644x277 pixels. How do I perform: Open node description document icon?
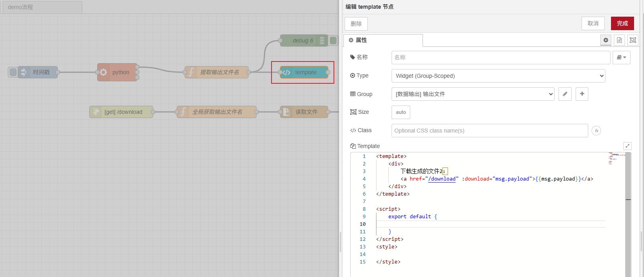point(619,40)
